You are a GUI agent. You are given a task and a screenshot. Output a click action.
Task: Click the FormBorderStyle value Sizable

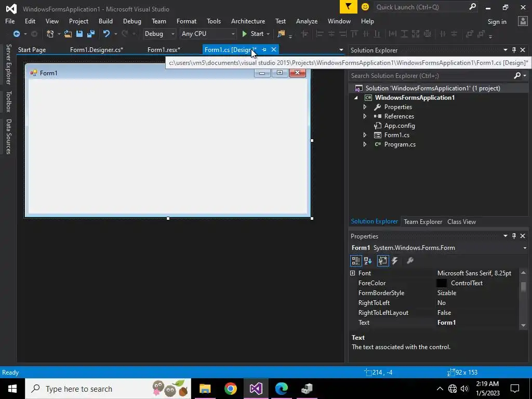click(446, 293)
